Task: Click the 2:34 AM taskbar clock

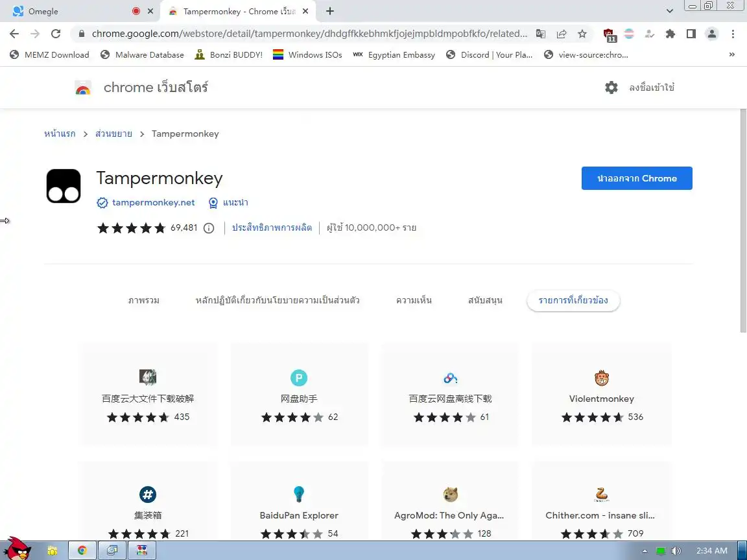Action: (712, 551)
